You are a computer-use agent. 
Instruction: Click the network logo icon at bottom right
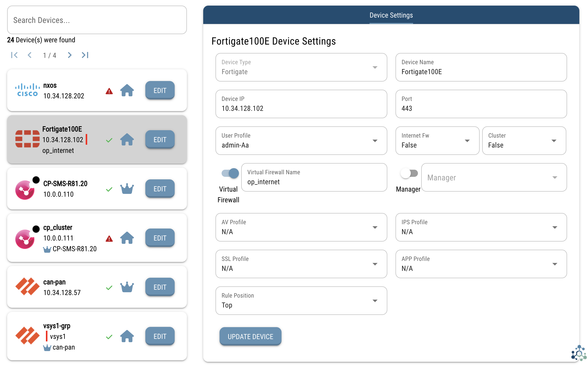pos(579,353)
